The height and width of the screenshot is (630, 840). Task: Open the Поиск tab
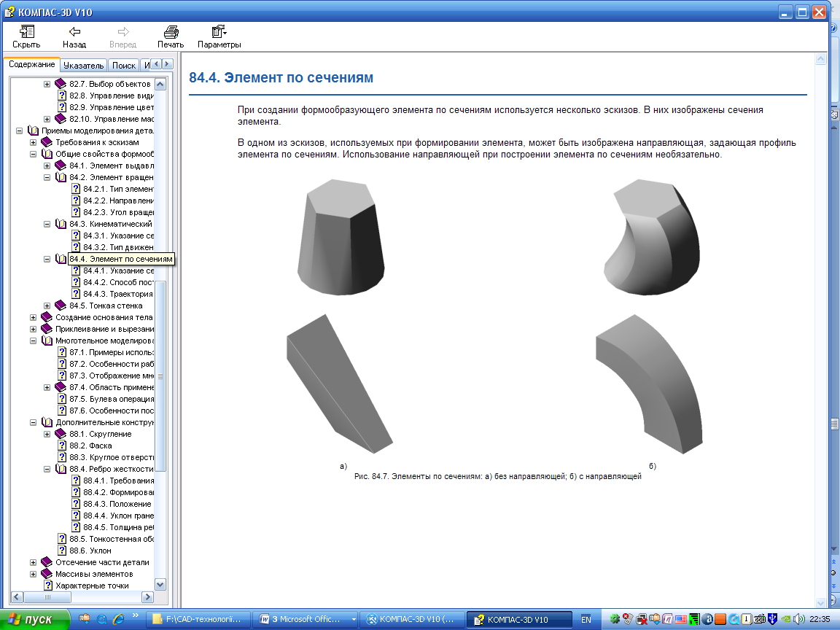coord(124,66)
